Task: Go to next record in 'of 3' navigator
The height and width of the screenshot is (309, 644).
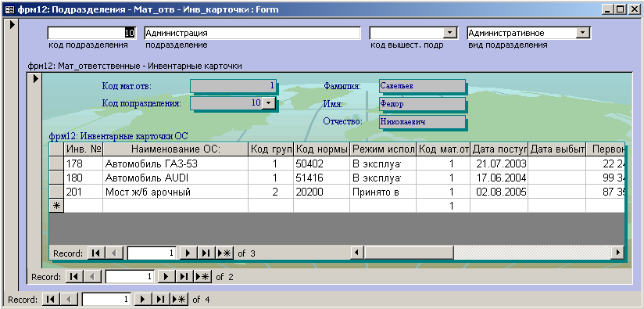Action: (188, 253)
